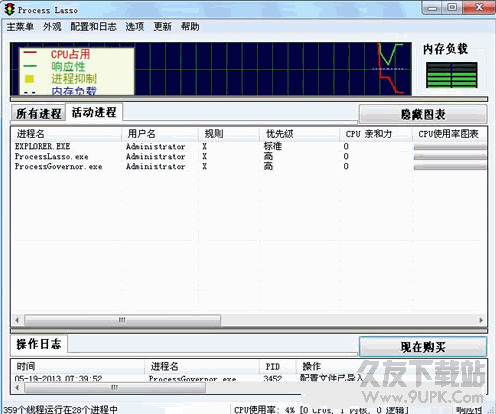Open the 帮助 menu
Viewport: 496px width, 414px height.
(x=190, y=27)
